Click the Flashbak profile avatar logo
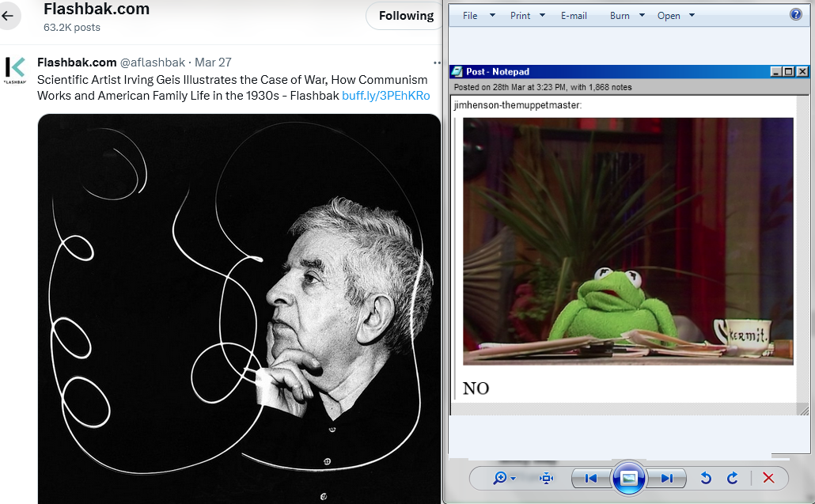The width and height of the screenshot is (815, 504). click(15, 70)
